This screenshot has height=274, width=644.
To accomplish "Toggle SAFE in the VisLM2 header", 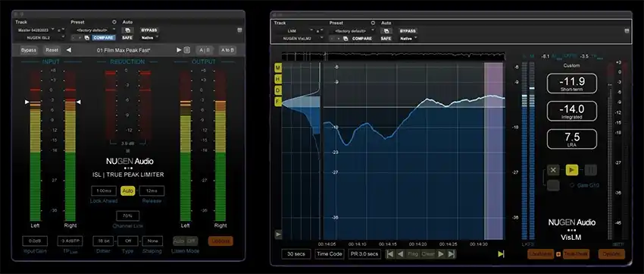I will coord(386,38).
